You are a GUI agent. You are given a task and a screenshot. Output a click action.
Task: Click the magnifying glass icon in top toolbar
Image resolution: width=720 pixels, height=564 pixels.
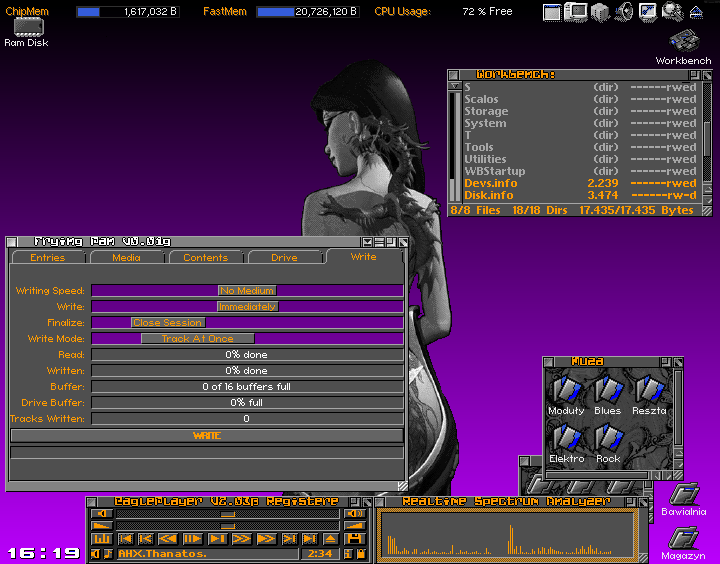coord(672,12)
